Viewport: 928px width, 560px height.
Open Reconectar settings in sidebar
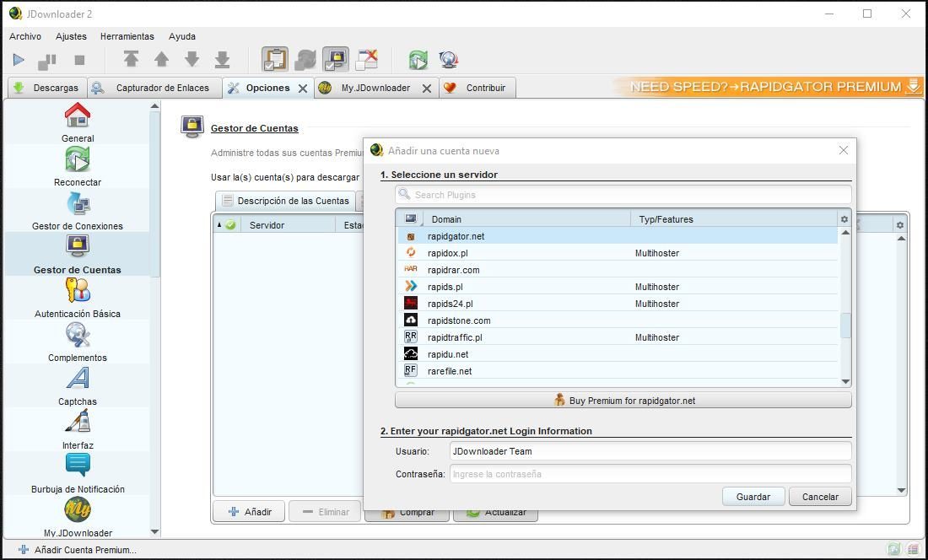pos(78,167)
